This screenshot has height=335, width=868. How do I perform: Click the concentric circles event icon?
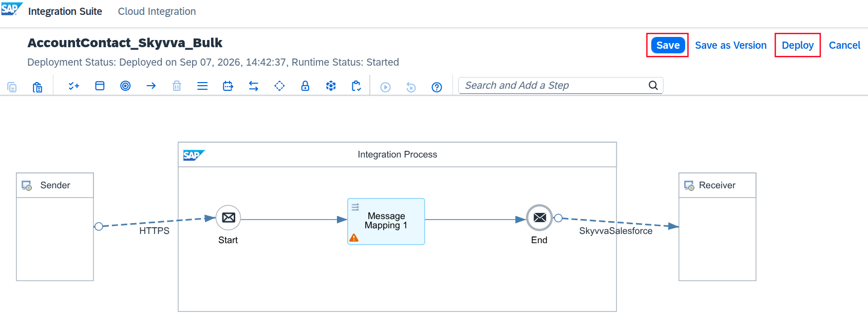pos(125,86)
